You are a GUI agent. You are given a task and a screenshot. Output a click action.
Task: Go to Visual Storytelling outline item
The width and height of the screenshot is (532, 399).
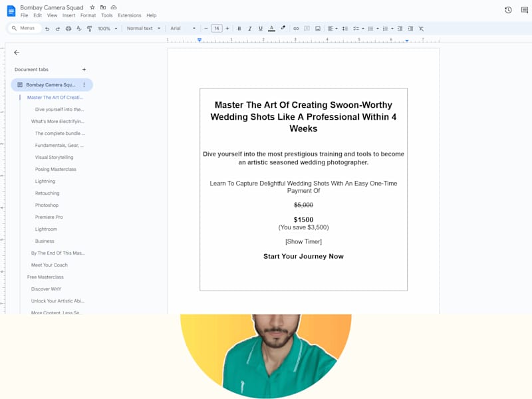(55, 157)
